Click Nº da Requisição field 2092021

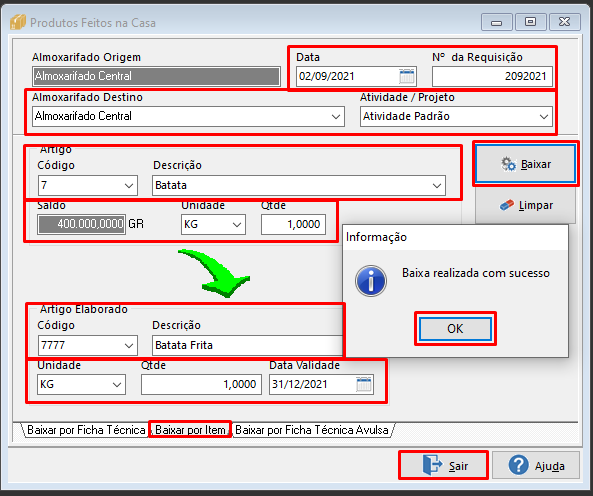tap(492, 76)
